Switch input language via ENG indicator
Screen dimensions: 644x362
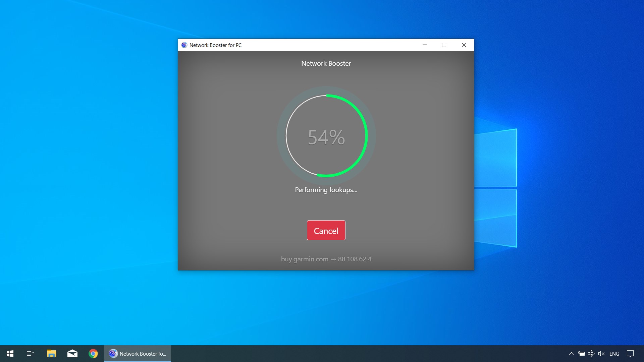[x=614, y=354]
